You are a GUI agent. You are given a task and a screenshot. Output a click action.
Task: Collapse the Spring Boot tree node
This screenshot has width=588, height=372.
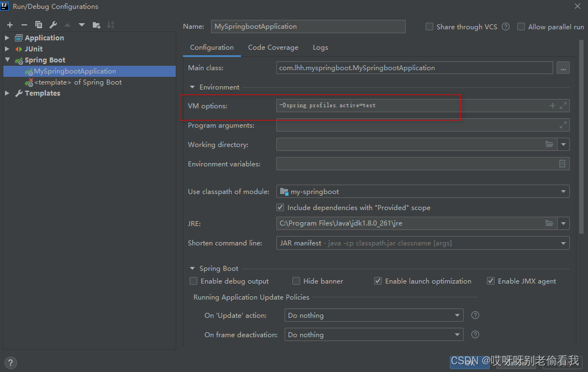coord(7,60)
